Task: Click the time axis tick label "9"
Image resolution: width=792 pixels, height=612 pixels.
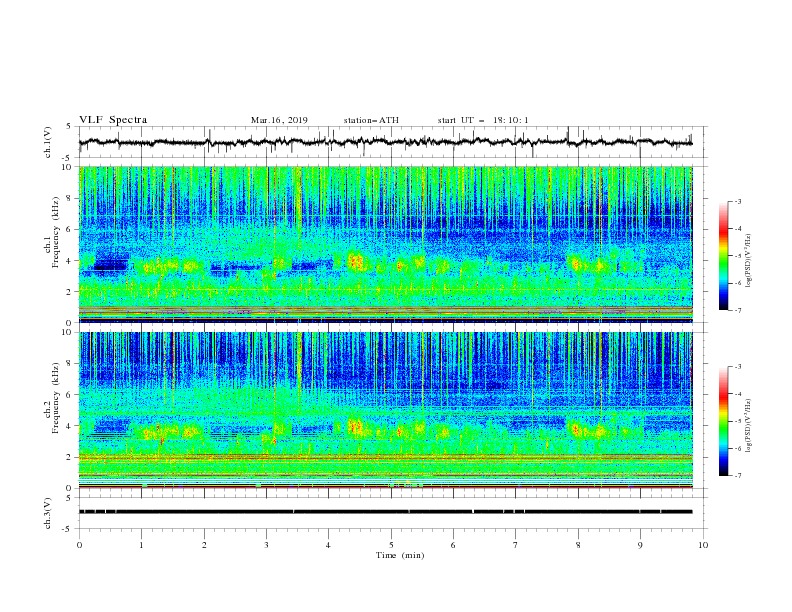Action: [640, 545]
